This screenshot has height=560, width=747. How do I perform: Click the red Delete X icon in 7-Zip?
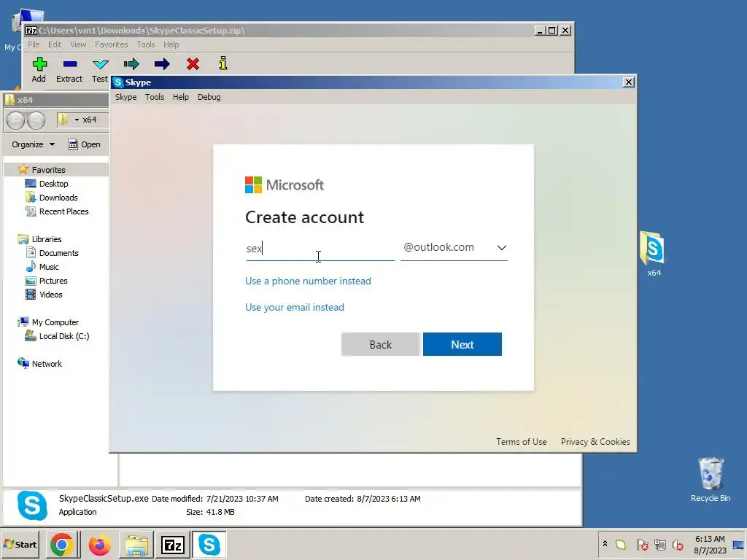click(193, 64)
